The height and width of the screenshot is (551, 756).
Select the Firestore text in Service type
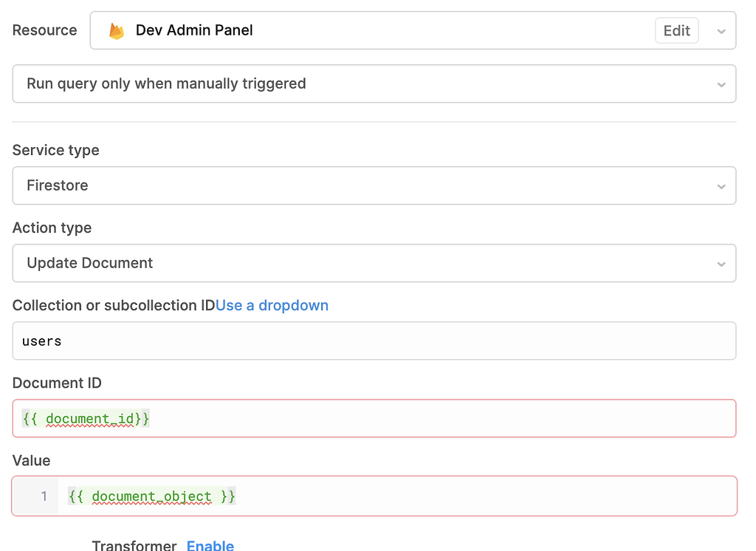tap(57, 185)
